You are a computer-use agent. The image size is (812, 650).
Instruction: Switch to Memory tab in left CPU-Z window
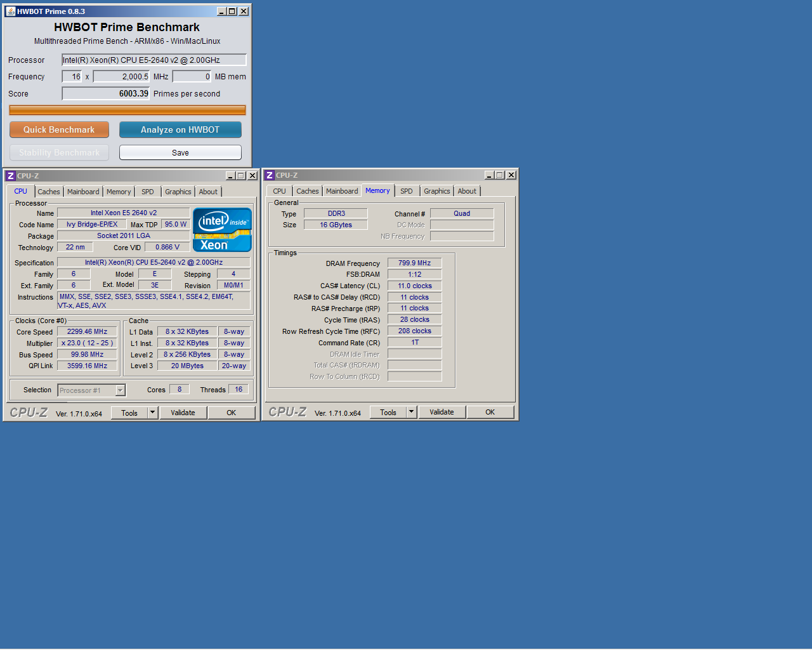119,192
